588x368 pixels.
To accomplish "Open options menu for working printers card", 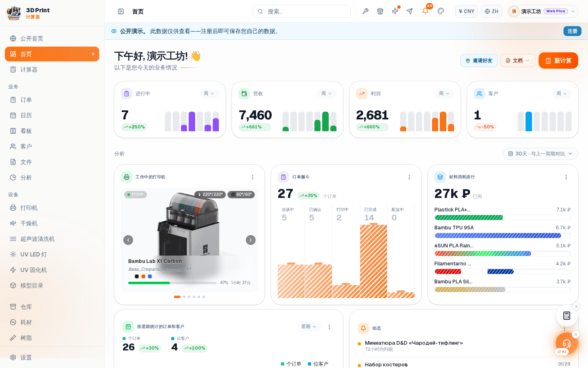I will pyautogui.click(x=252, y=177).
